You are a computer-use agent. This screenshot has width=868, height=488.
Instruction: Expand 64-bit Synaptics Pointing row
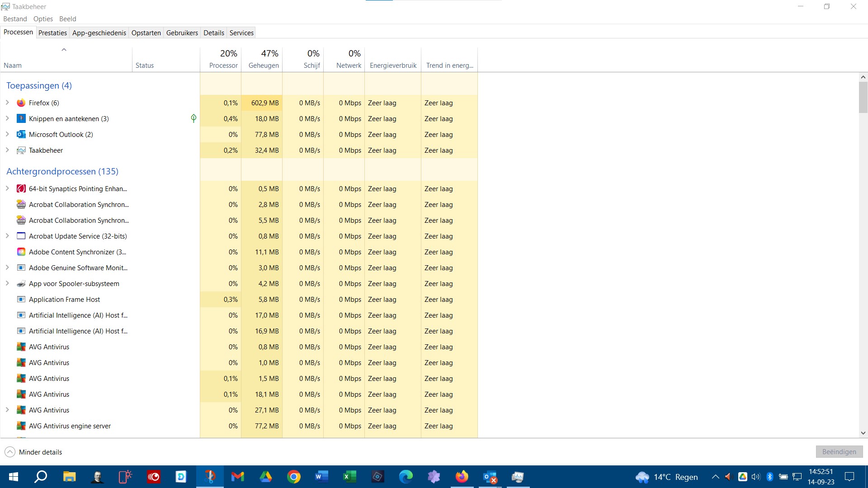7,188
